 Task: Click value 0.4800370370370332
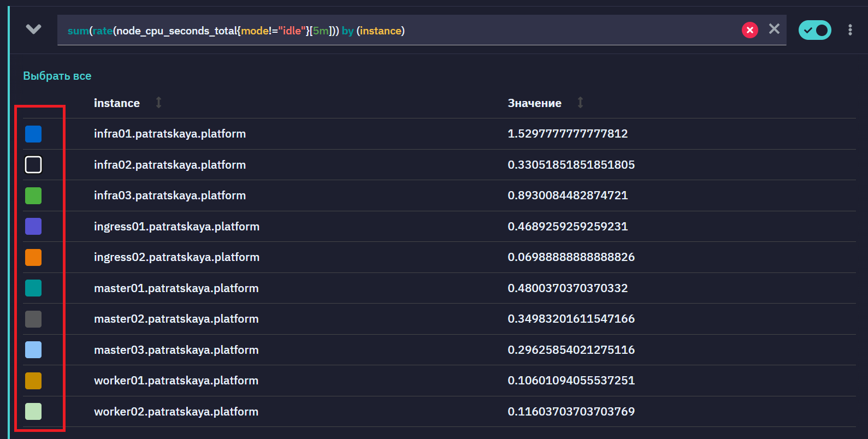click(x=568, y=288)
